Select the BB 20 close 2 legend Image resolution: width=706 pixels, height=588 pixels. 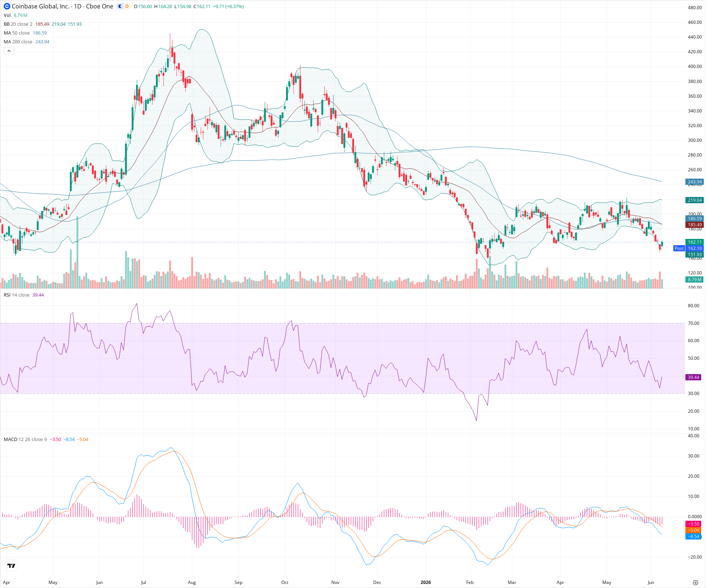[x=18, y=24]
